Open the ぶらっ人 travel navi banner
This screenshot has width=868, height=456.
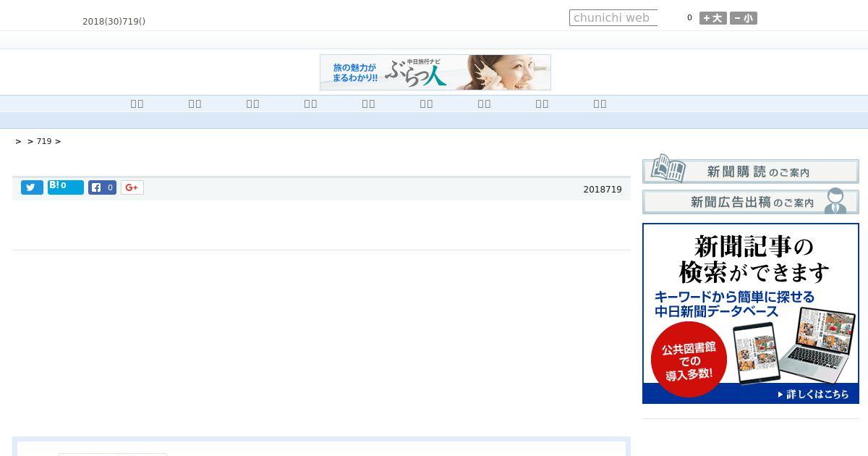pos(435,72)
